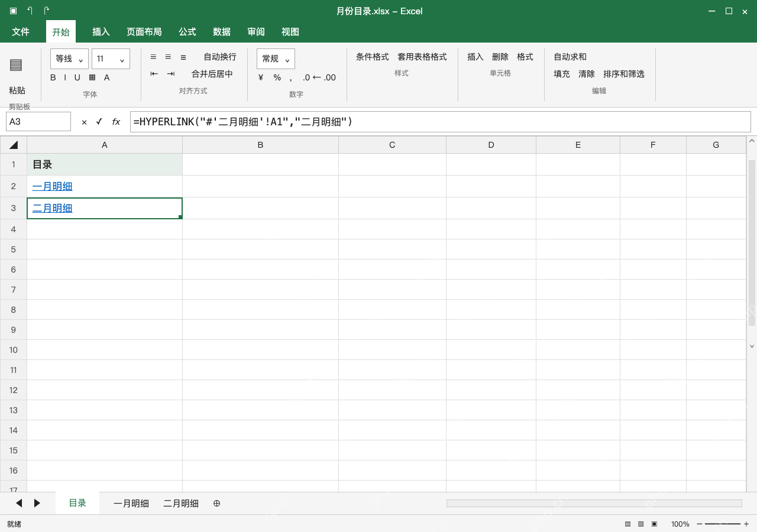Viewport: 757px width, 532px height.
Task: Zoom in with the plus button
Action: point(746,524)
